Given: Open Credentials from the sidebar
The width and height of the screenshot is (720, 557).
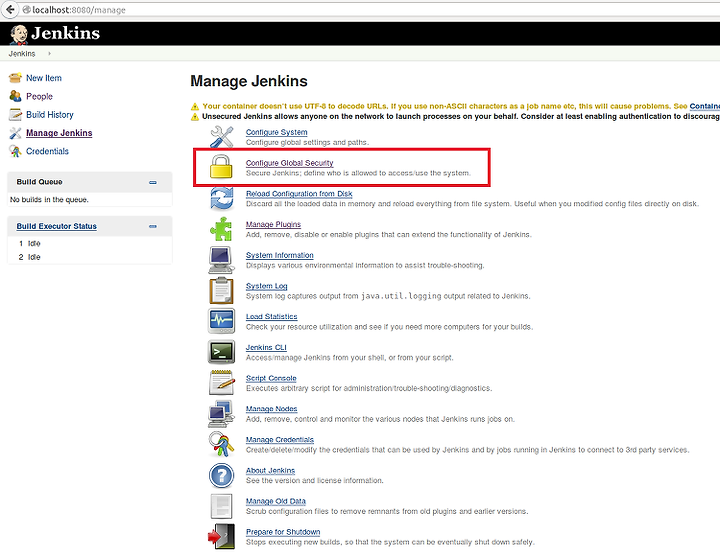Looking at the screenshot, I should 47,151.
